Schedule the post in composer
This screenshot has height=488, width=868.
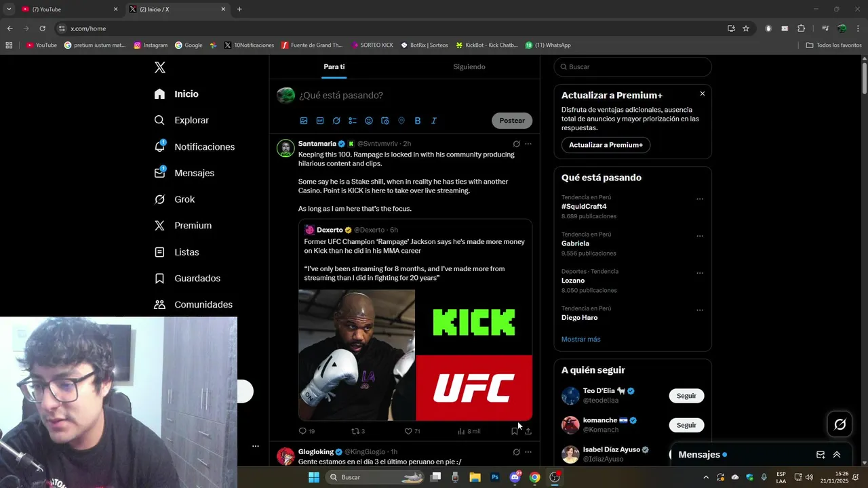click(385, 121)
